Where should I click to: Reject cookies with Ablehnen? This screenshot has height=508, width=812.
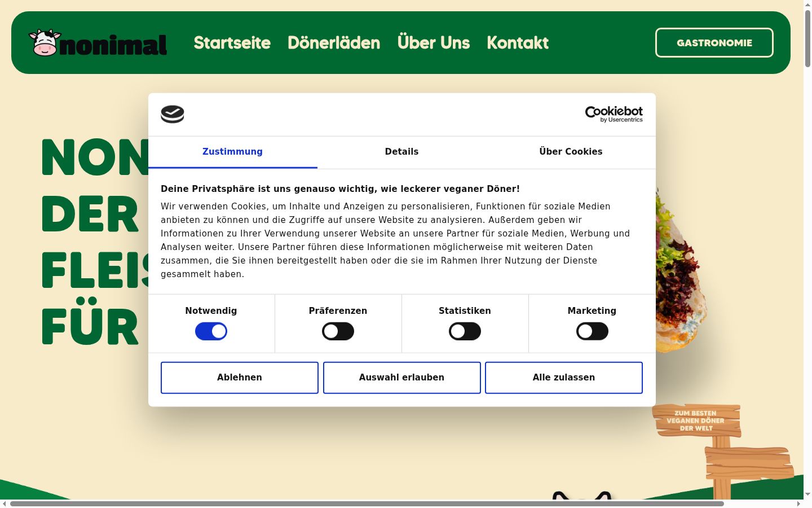pos(240,378)
